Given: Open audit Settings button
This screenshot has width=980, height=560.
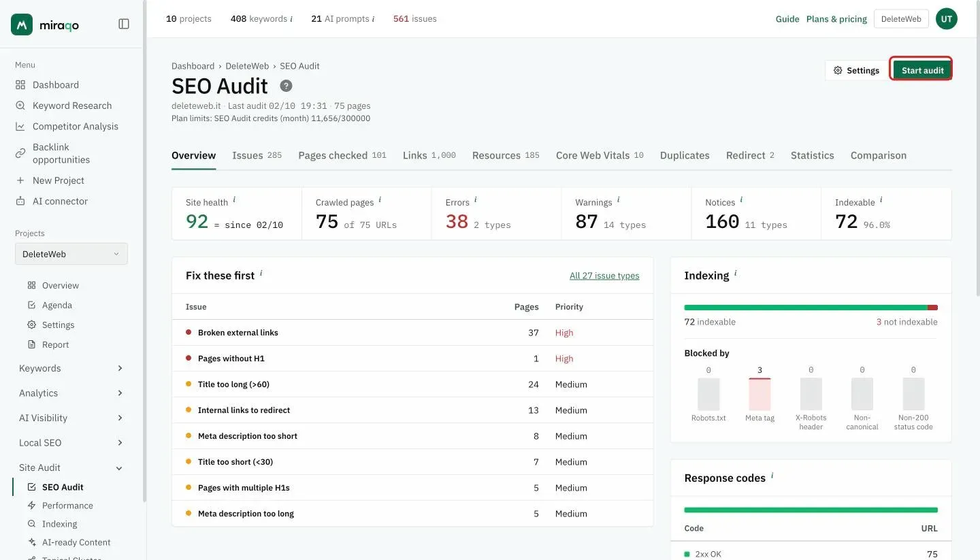Looking at the screenshot, I should click(856, 70).
